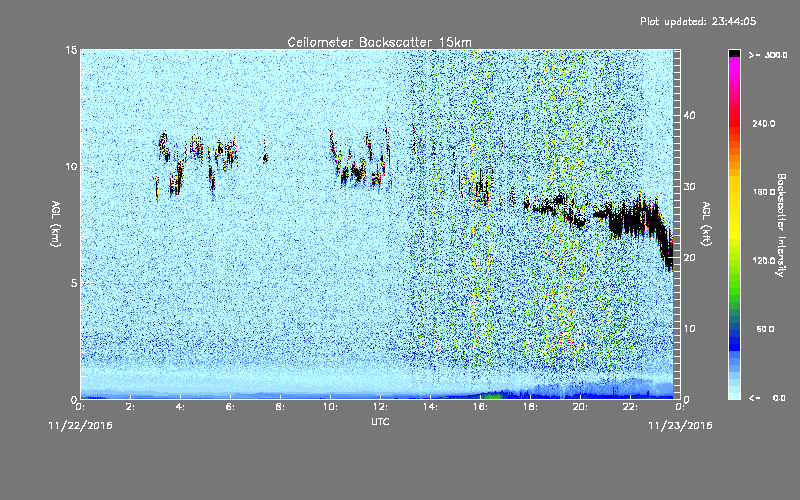Screen dimensions: 800x500
Task: Click the "12:" hour tick label
Action: click(380, 407)
